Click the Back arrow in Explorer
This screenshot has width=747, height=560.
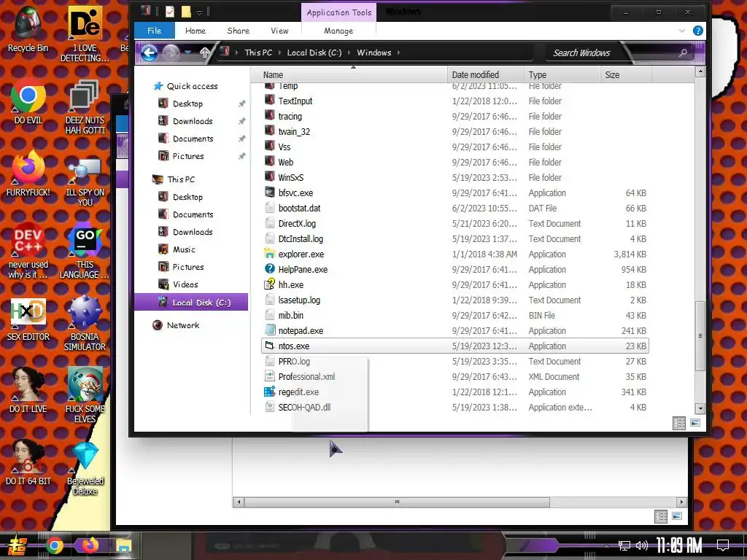coord(149,52)
